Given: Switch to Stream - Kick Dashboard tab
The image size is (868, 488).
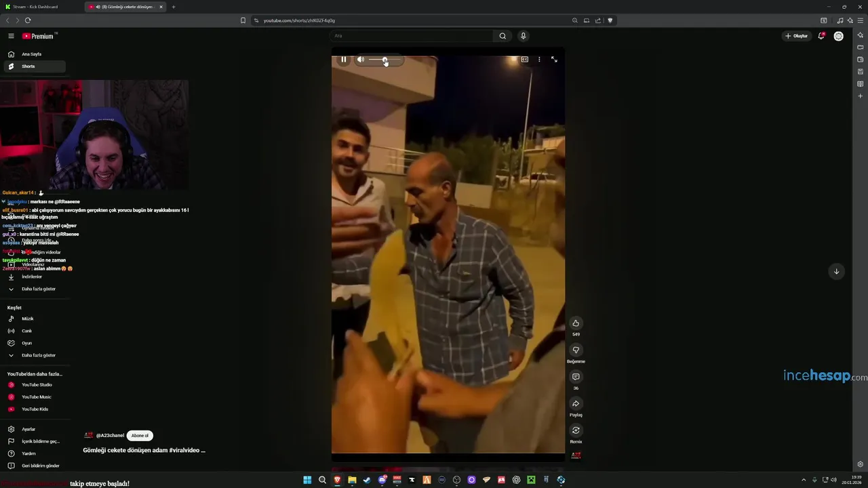Looking at the screenshot, I should pos(42,7).
